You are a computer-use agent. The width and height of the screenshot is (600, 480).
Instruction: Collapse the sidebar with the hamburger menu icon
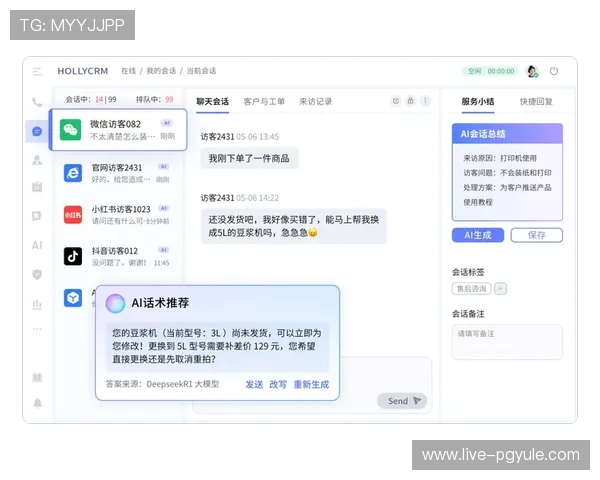coord(37,72)
